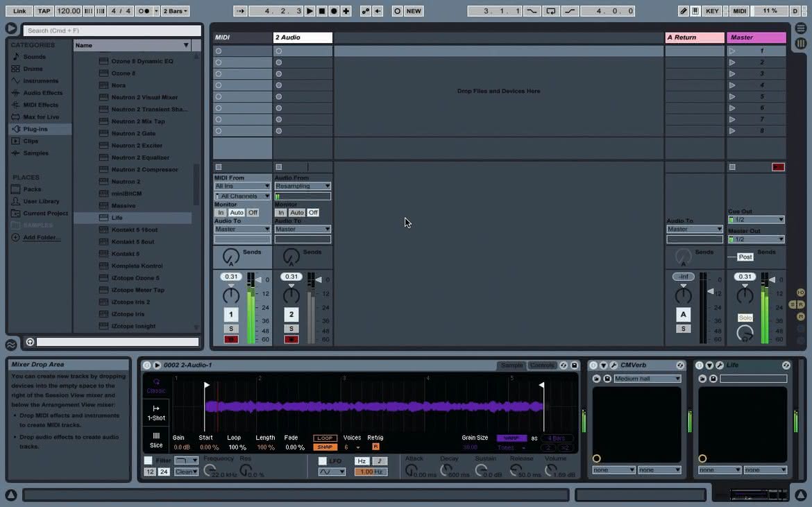
Task: Open the MIDI From All Ins dropdown
Action: click(x=242, y=187)
